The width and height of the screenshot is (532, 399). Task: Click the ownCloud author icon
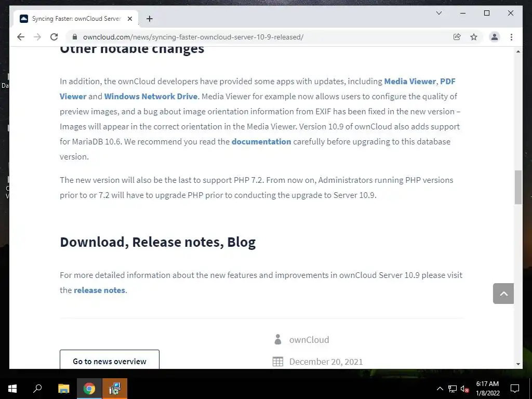(278, 339)
